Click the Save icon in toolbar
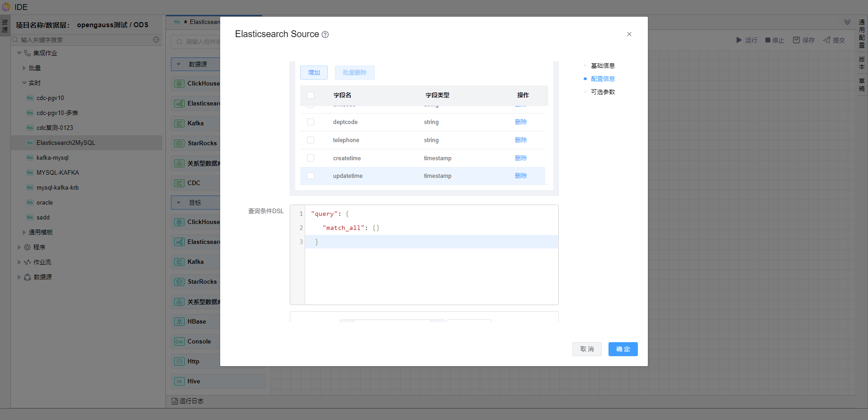Viewport: 868px width, 420px height. (796, 40)
